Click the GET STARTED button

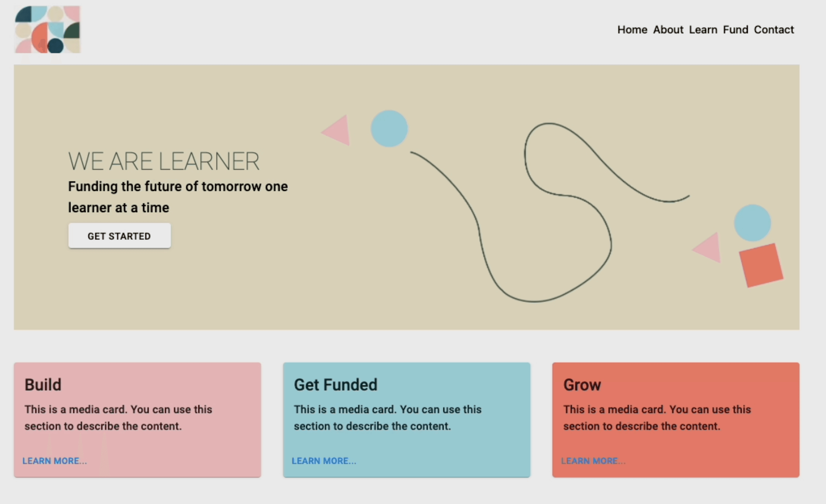point(119,236)
